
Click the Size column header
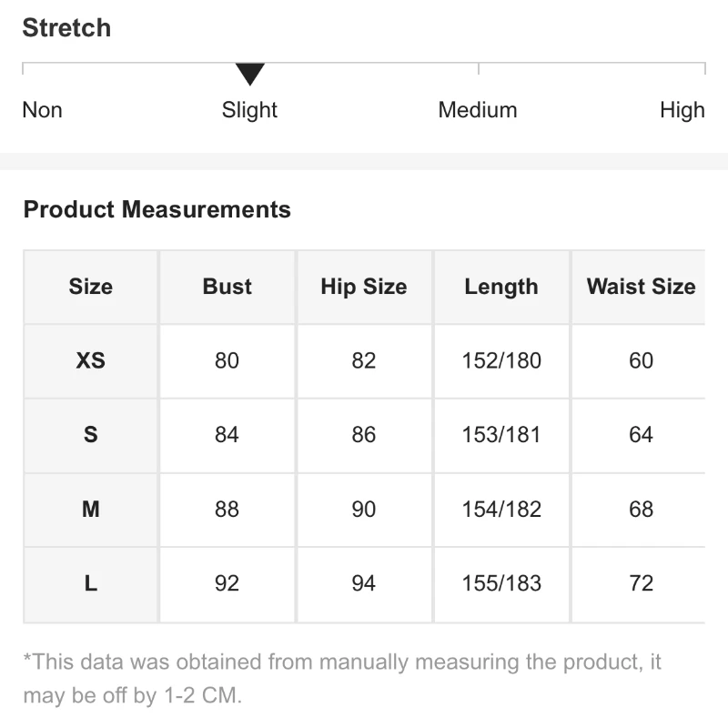(91, 287)
